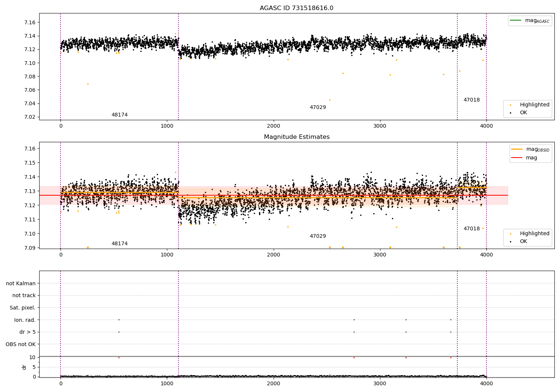This screenshot has width=560, height=392.
Task: Click purple dotted boundary between 48174 and 47029, top plot
Action: (x=178, y=66)
